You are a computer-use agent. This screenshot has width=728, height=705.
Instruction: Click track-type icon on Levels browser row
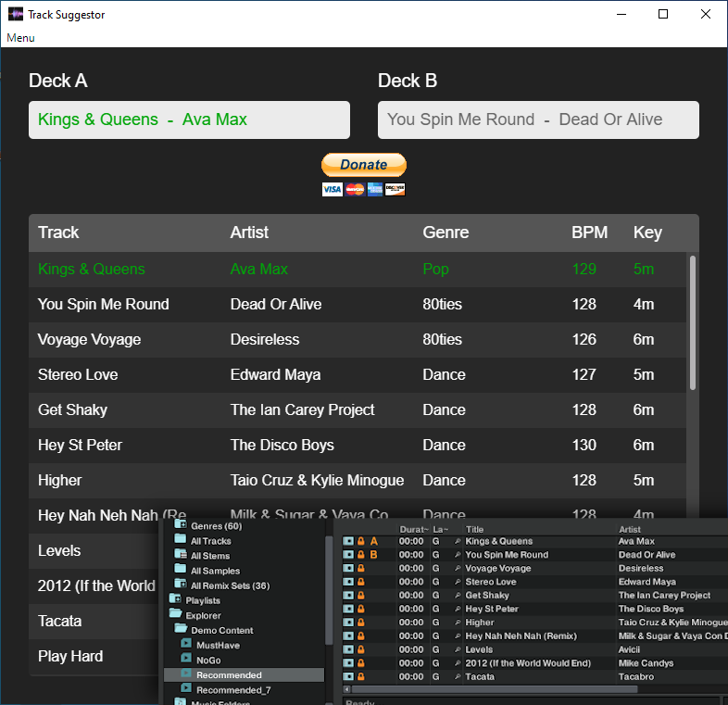(x=348, y=649)
